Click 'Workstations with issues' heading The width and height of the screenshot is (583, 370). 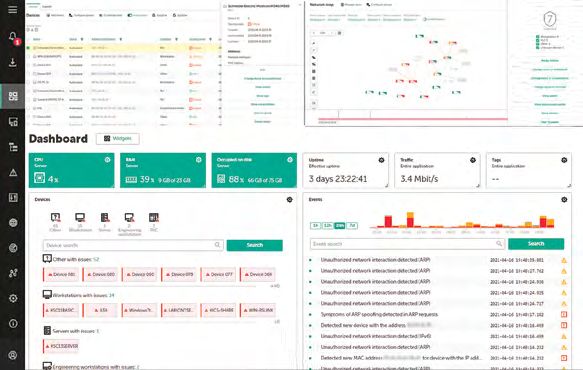click(x=83, y=295)
